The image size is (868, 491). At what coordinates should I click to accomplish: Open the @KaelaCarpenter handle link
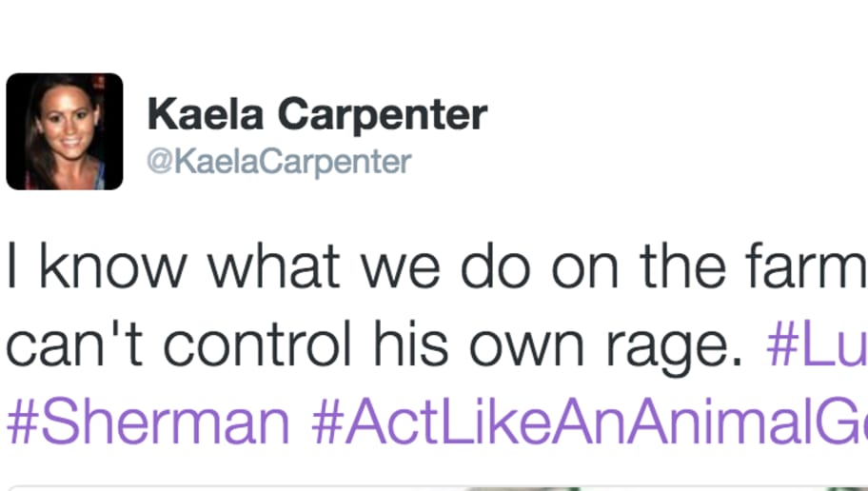pos(279,163)
